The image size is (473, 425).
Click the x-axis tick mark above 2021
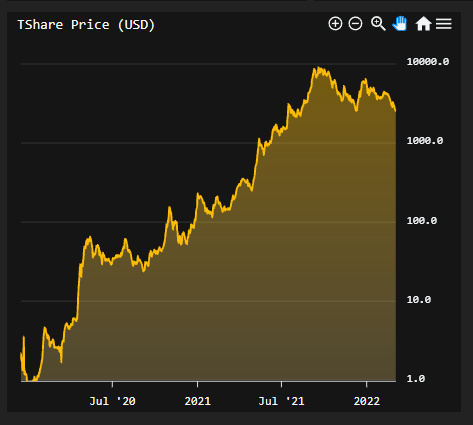[x=197, y=384]
